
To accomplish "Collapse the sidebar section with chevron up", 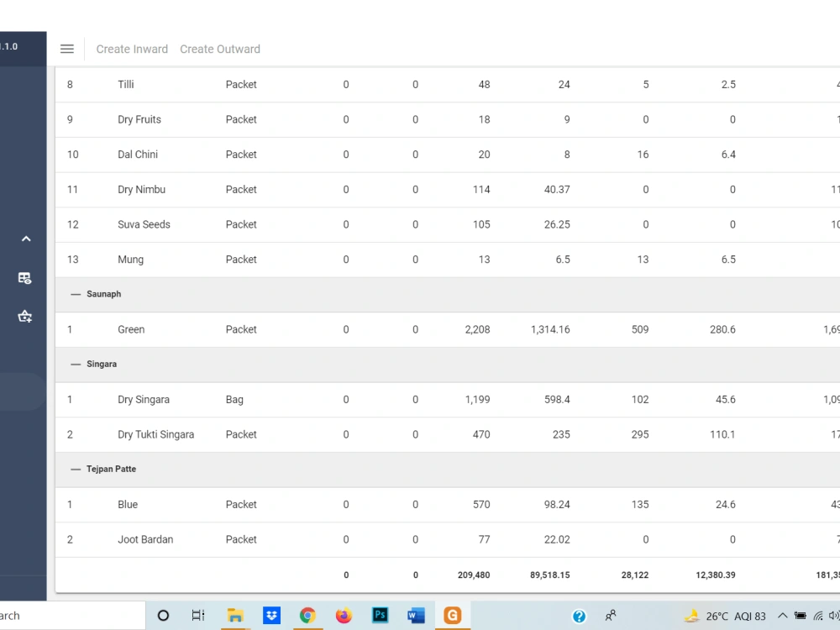I will 26,239.
